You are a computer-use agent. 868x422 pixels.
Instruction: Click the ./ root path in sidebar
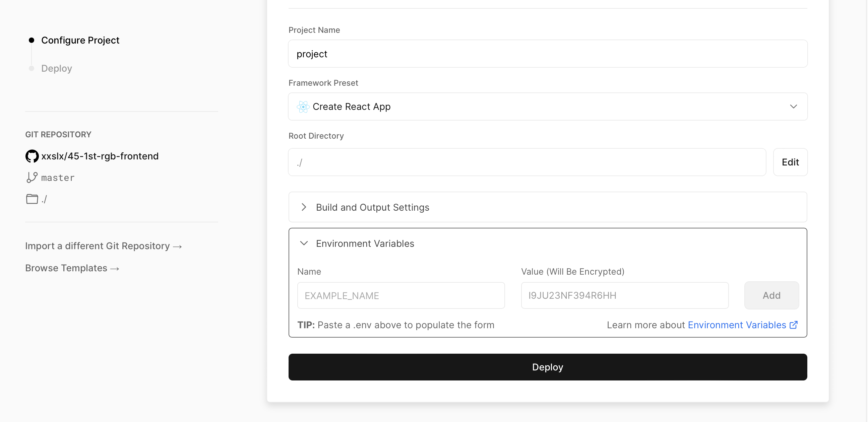[44, 199]
